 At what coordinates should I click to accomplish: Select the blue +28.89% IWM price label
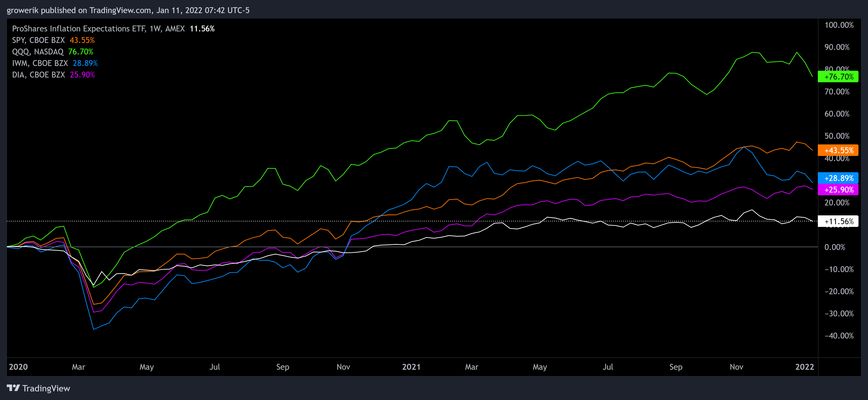coord(838,178)
